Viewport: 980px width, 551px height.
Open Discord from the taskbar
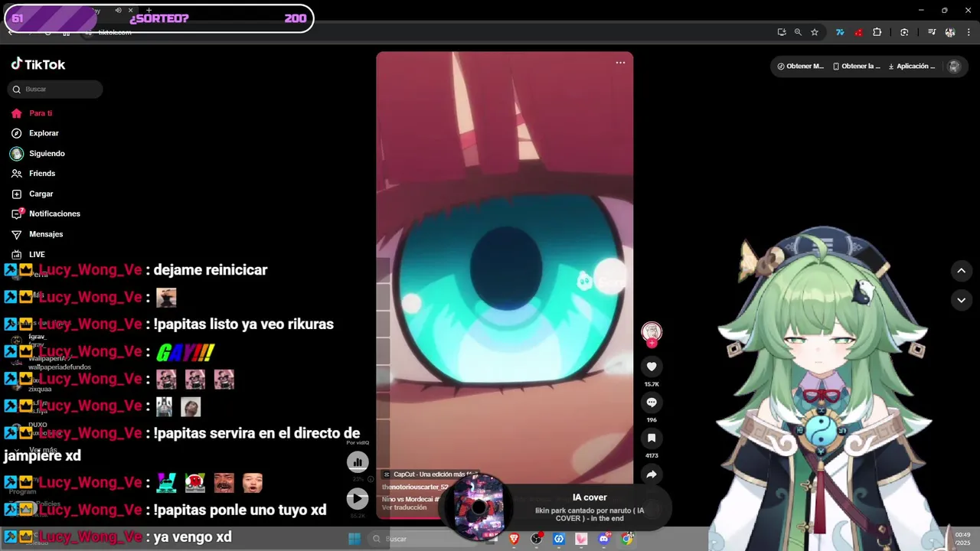click(604, 539)
